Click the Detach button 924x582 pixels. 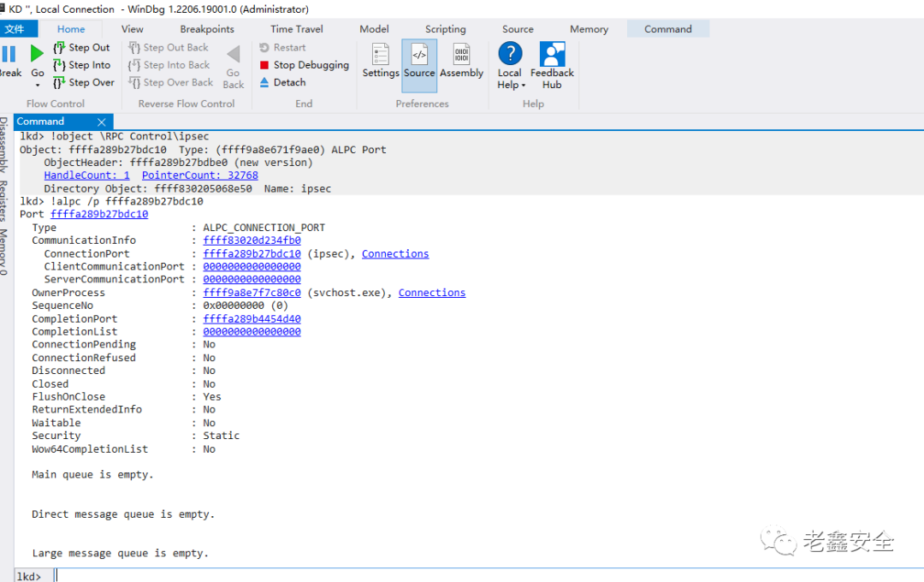[282, 82]
